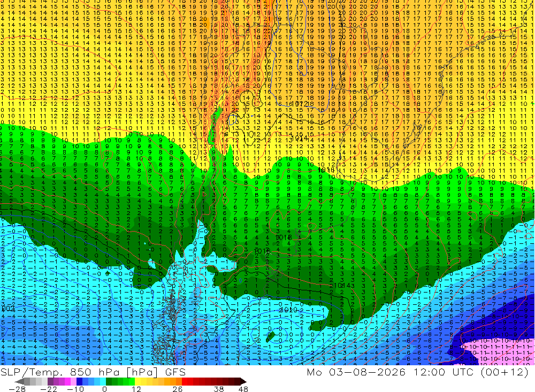This screenshot has width=535, height=392.
Task: Click the "-22" legend label
Action: (x=49, y=389)
